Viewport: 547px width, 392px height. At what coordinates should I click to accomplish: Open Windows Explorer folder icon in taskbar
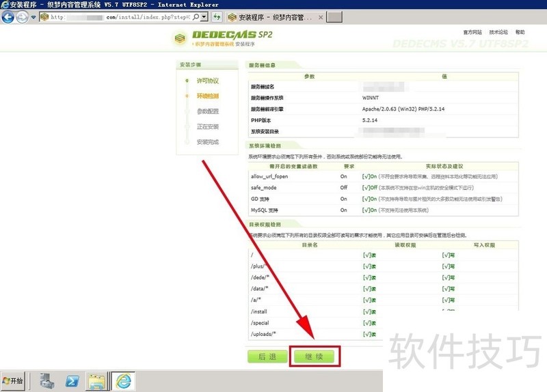97,382
